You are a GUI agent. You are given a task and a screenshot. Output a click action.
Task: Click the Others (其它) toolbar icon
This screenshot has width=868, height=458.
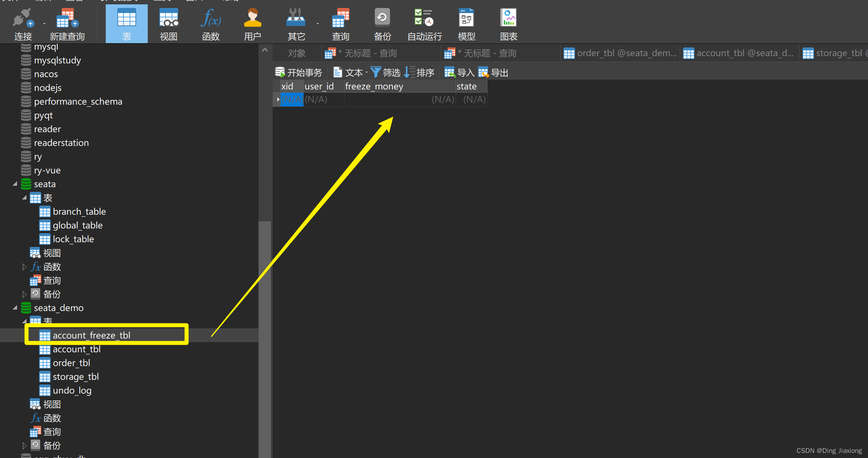296,24
